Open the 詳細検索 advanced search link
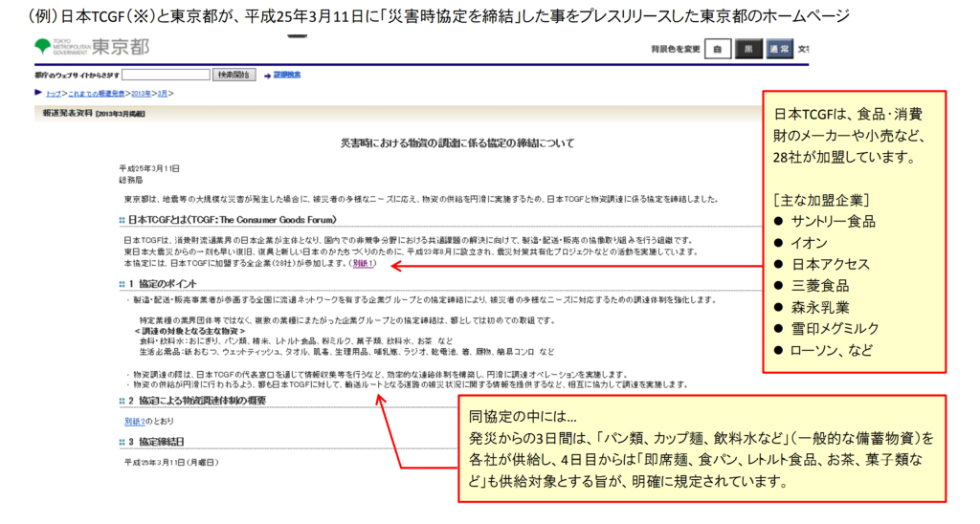The width and height of the screenshot is (980, 524). point(287,75)
